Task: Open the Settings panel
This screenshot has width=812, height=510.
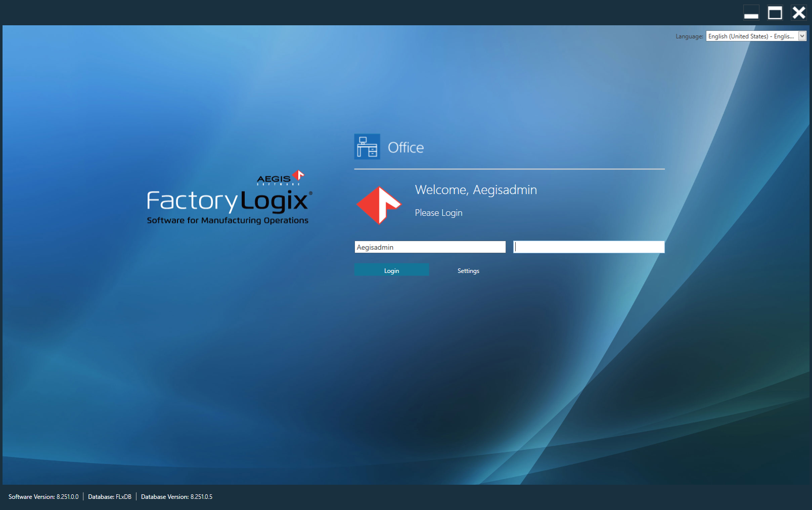Action: coord(468,270)
